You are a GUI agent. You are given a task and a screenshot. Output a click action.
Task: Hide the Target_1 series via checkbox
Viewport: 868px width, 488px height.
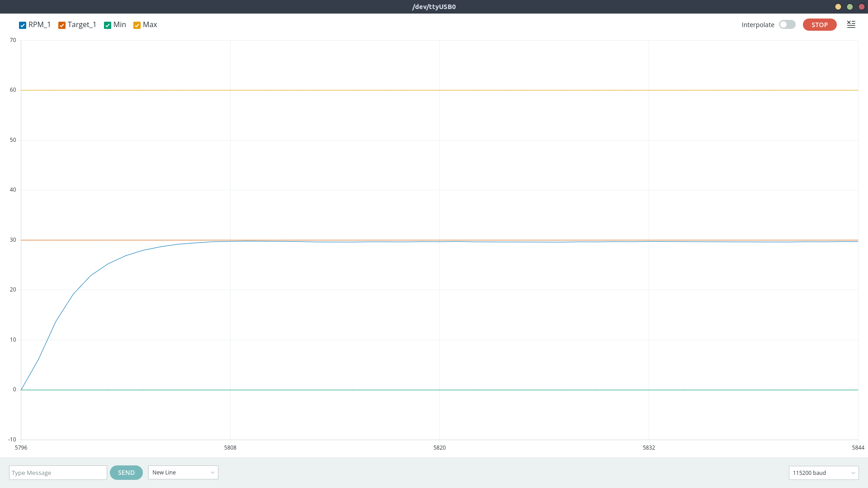coord(62,25)
